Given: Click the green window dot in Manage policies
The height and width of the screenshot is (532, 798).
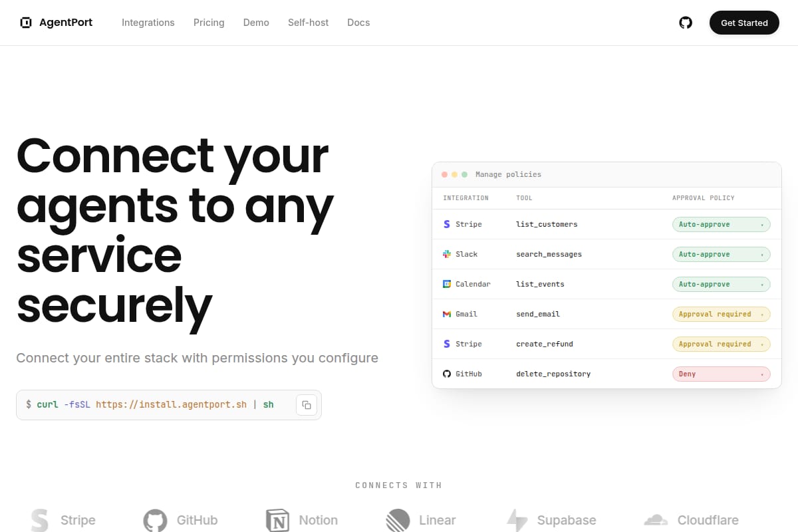Looking at the screenshot, I should [464, 174].
